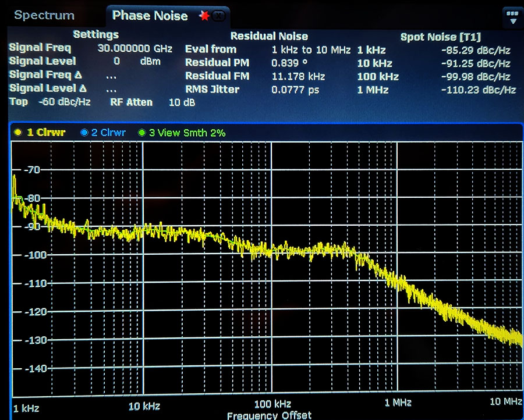The height and width of the screenshot is (420, 524).
Task: Select the Phase Noise tab
Action: tap(150, 16)
